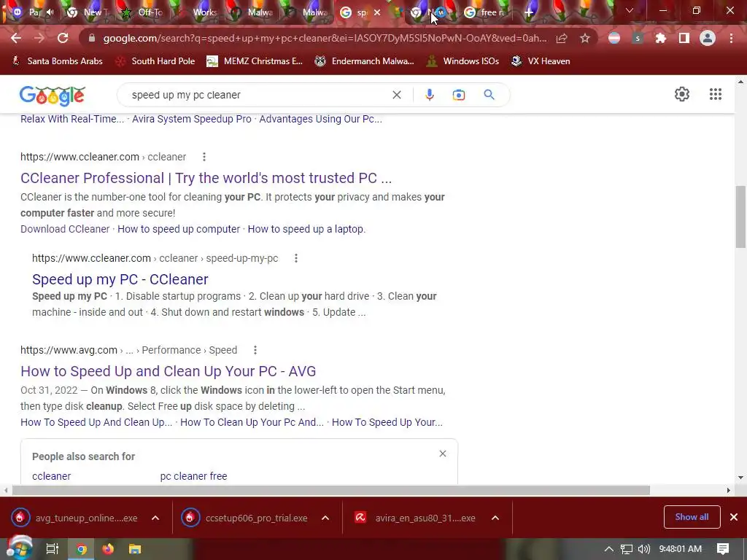Search by voice microphone icon

pyautogui.click(x=429, y=95)
